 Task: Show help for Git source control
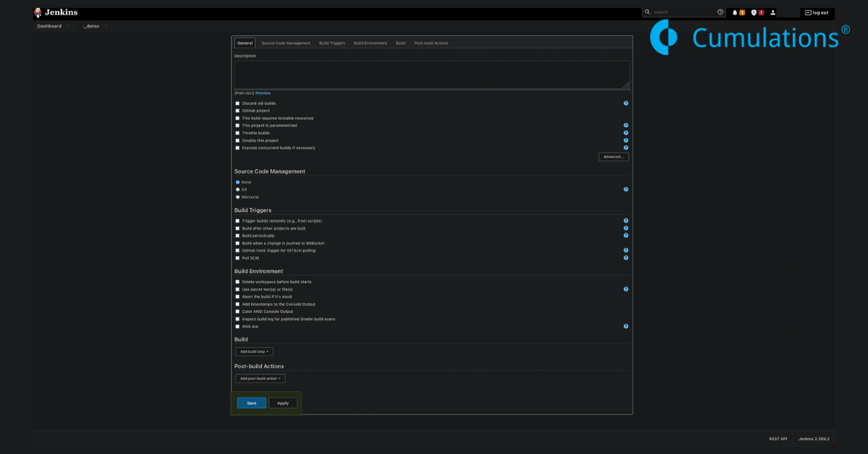point(626,189)
